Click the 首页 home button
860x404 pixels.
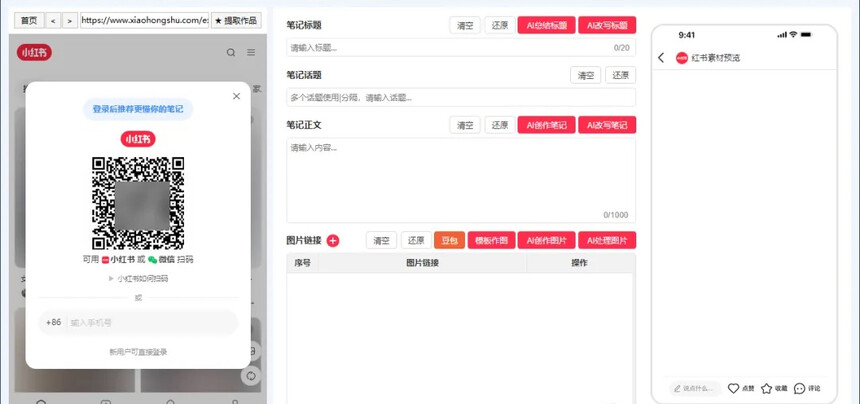(29, 20)
